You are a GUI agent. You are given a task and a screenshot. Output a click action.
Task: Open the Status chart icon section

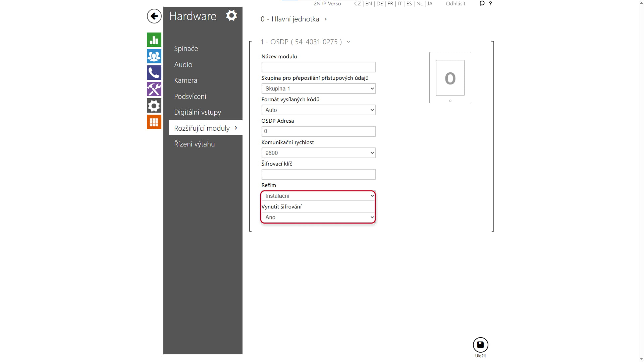[x=154, y=40]
